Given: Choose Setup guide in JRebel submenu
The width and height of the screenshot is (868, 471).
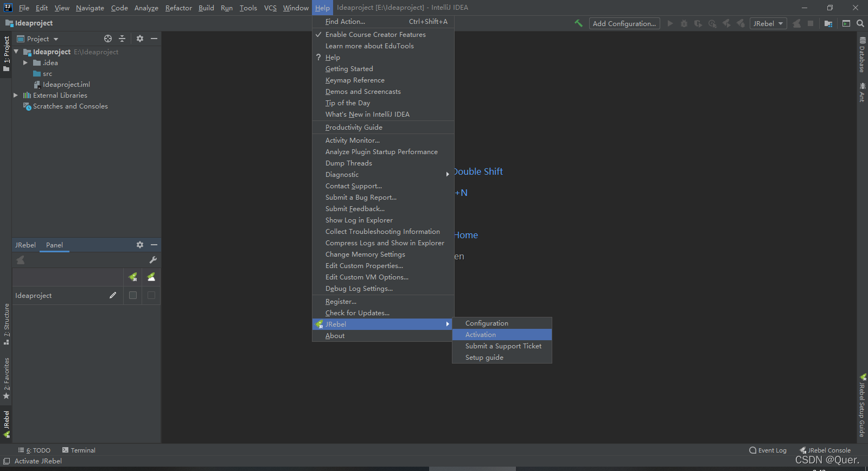Looking at the screenshot, I should tap(502, 357).
